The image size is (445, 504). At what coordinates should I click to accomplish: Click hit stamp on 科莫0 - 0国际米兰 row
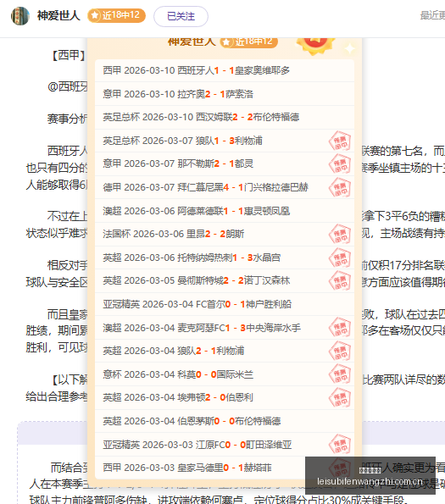pos(340,374)
